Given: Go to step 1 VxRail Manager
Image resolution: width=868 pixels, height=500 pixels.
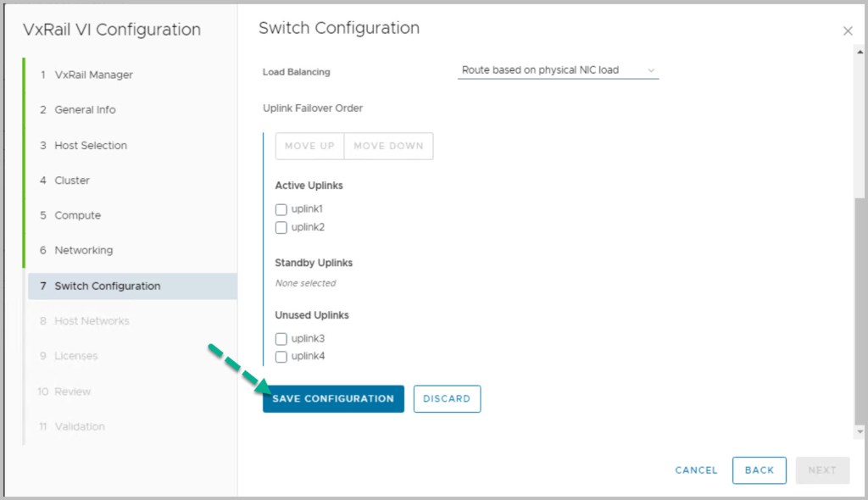Looking at the screenshot, I should tap(93, 75).
